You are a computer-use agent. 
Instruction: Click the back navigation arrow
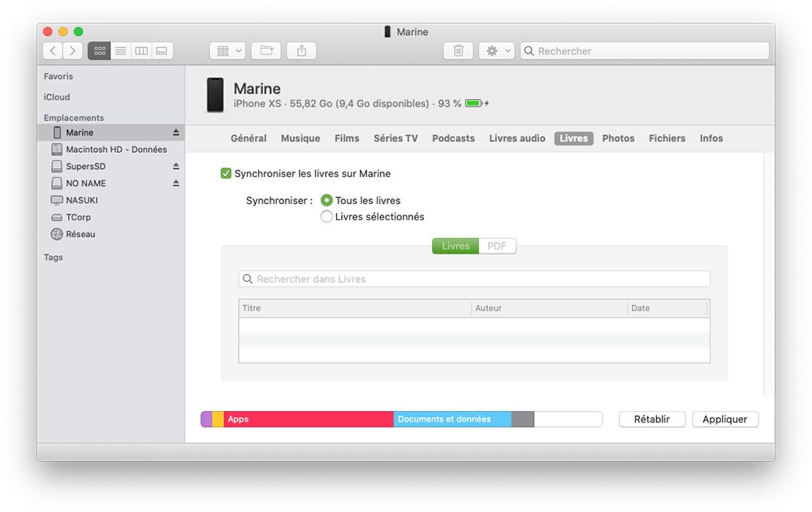[53, 51]
